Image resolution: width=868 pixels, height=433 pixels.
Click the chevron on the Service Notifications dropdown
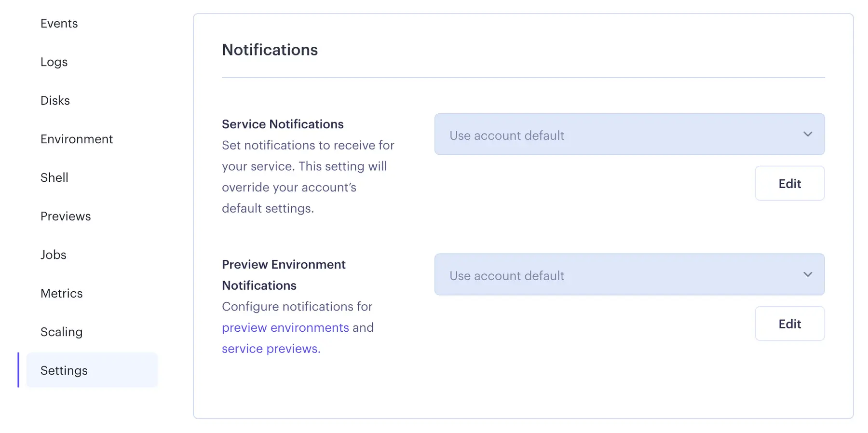pyautogui.click(x=807, y=135)
